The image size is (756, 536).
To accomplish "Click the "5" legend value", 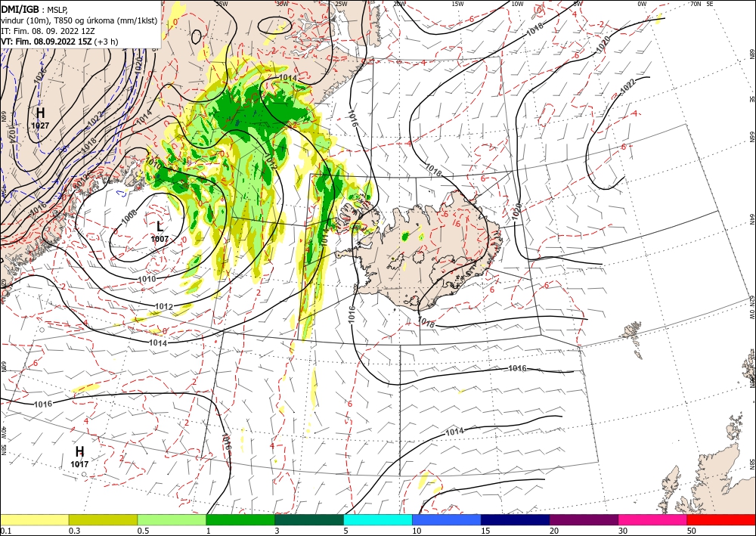I will tap(346, 531).
